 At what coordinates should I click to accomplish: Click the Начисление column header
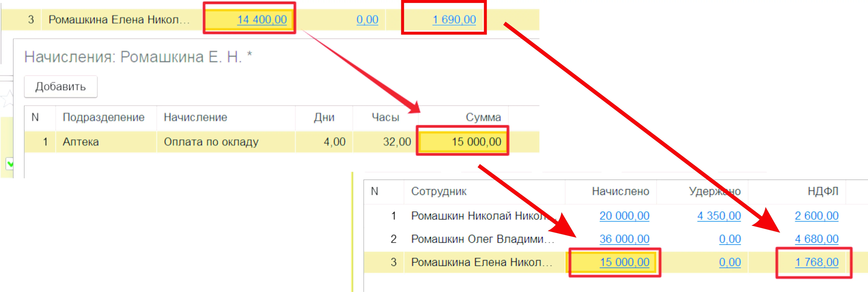195,117
